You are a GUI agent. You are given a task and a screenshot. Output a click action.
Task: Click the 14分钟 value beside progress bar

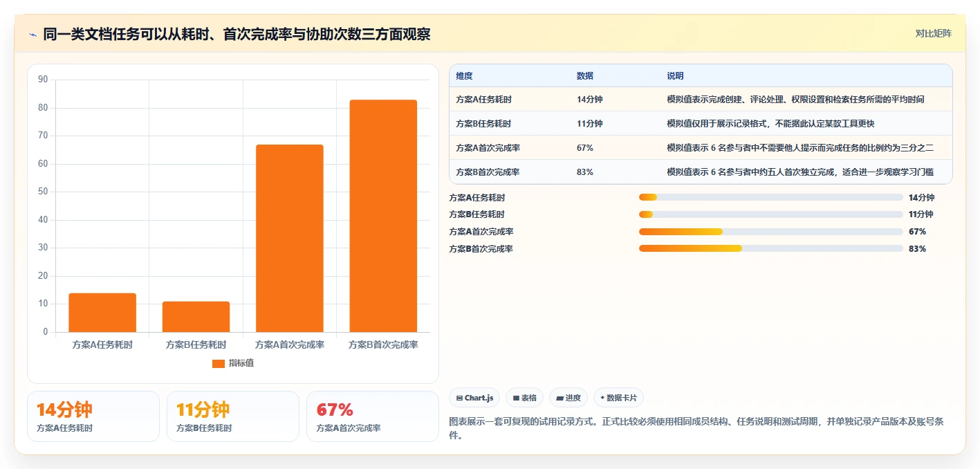point(921,198)
